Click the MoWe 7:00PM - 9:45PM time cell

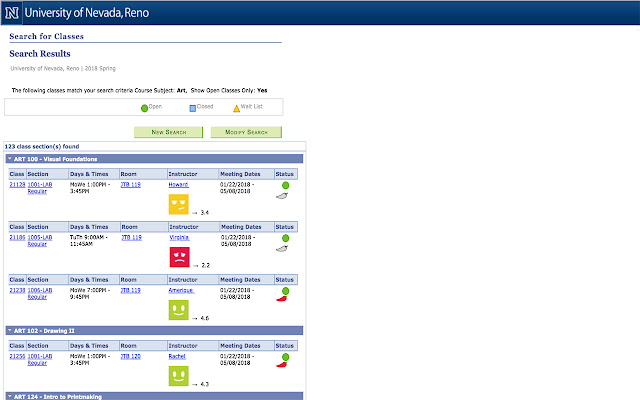point(90,293)
